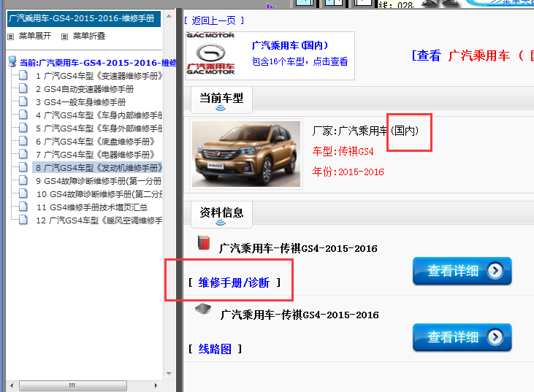Click the tree panel scroll-up arrow

click(169, 16)
